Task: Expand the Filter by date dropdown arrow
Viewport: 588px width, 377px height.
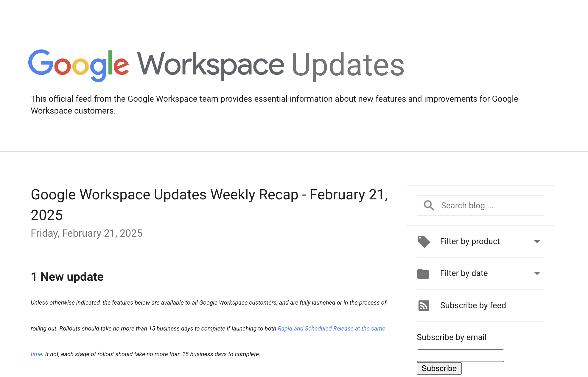Action: click(x=537, y=273)
